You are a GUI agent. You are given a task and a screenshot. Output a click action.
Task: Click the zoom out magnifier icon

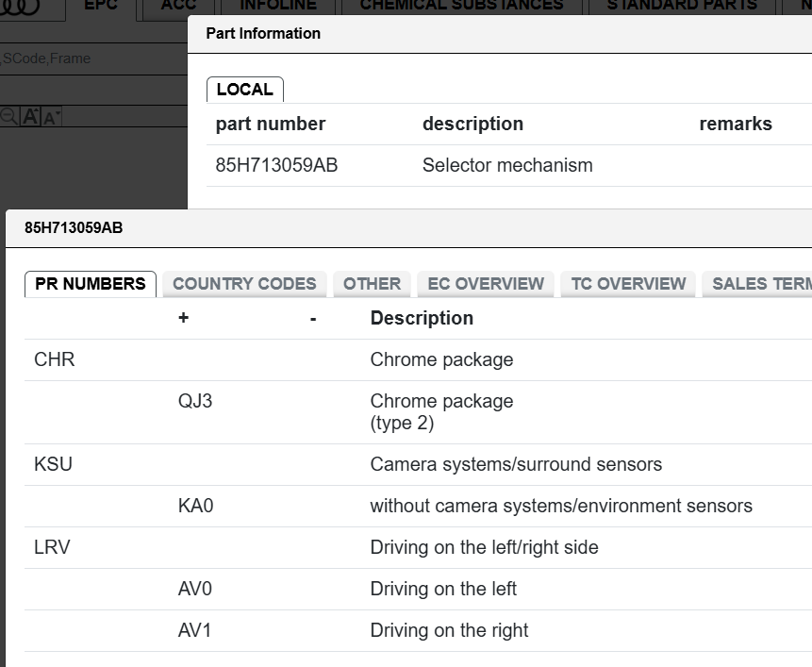pyautogui.click(x=8, y=117)
